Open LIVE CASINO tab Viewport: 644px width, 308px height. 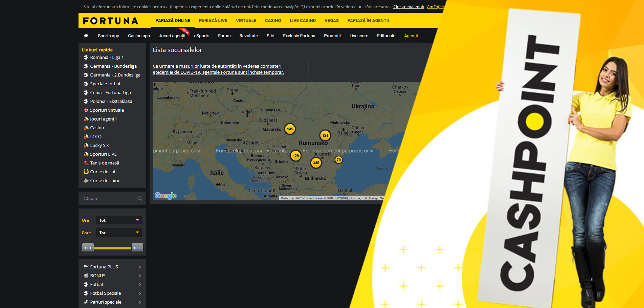coord(303,21)
